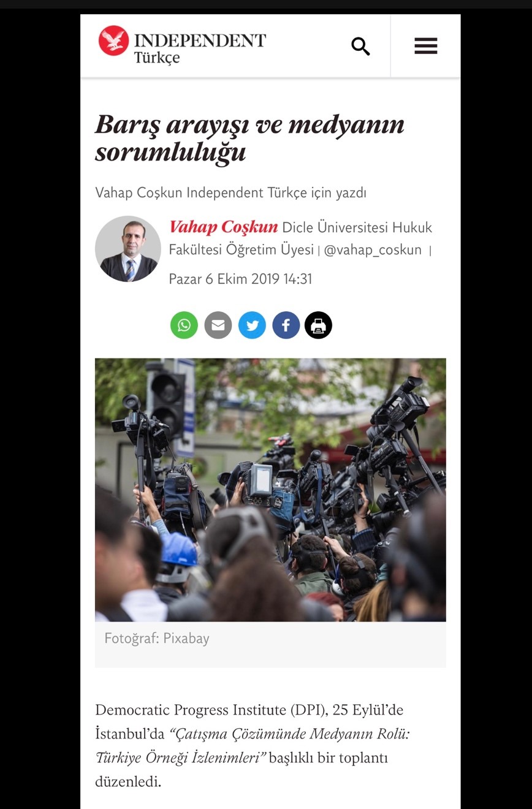Open the @vahap_coskun Twitter handle

coord(373,250)
